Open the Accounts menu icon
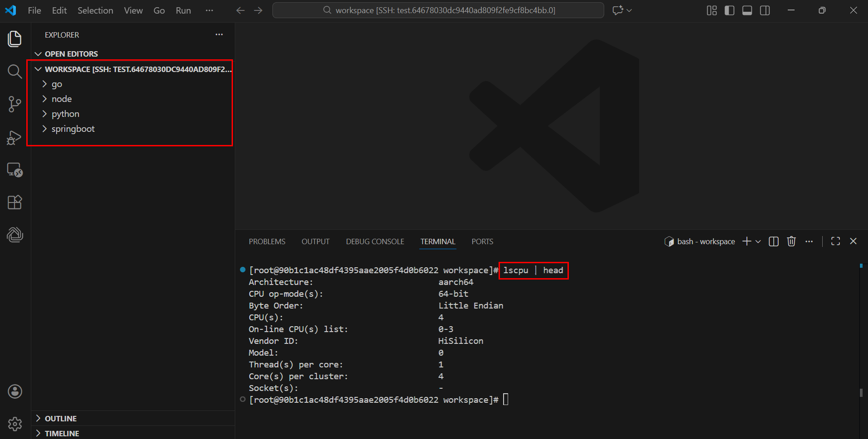868x439 pixels. pyautogui.click(x=15, y=391)
